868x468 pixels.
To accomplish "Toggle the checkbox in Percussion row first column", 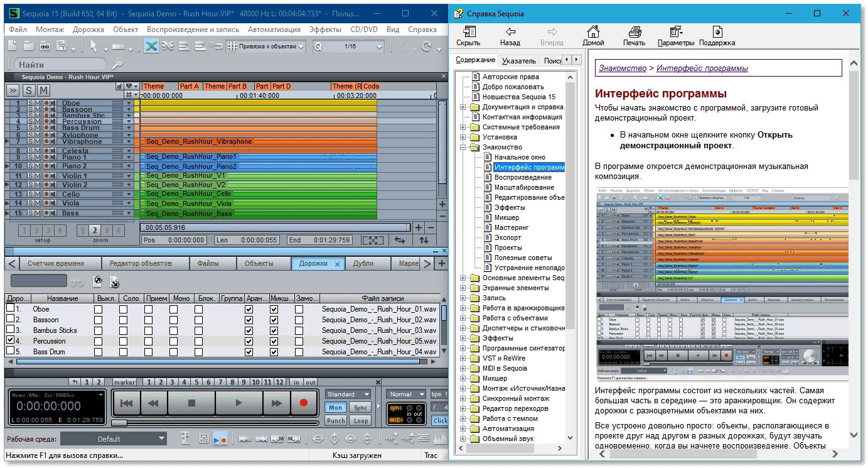I will (10, 340).
